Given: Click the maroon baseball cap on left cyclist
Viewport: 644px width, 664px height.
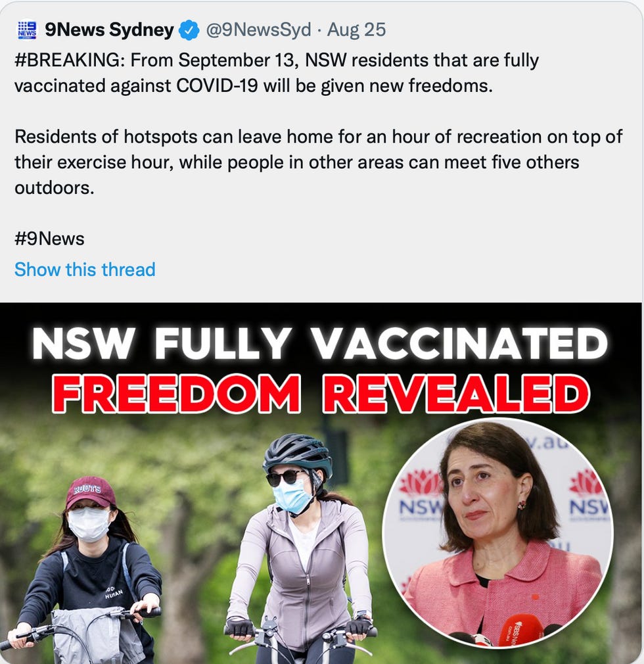Looking at the screenshot, I should (90, 493).
